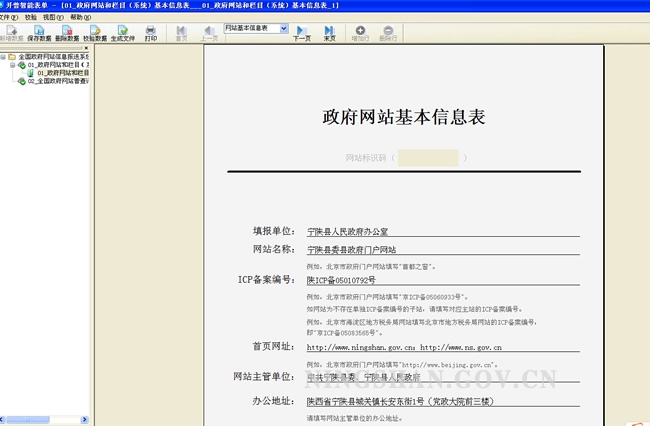Click the 校验数据 validate icon
The width and height of the screenshot is (650, 426).
click(95, 33)
